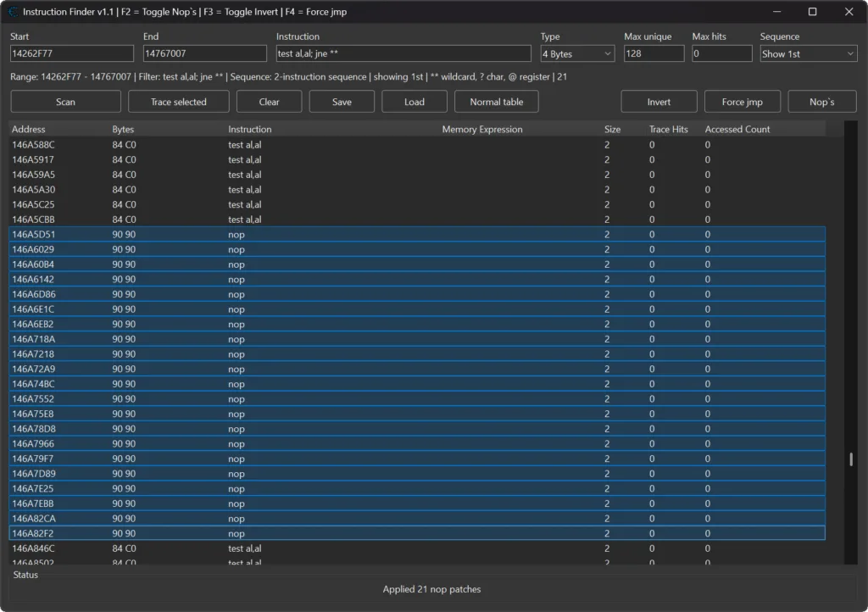
Task: Select nop row at 146A7D89
Action: coord(417,474)
